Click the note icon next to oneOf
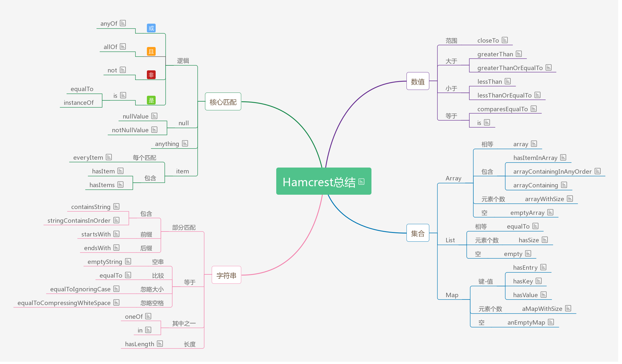This screenshot has height=364, width=622. (148, 316)
